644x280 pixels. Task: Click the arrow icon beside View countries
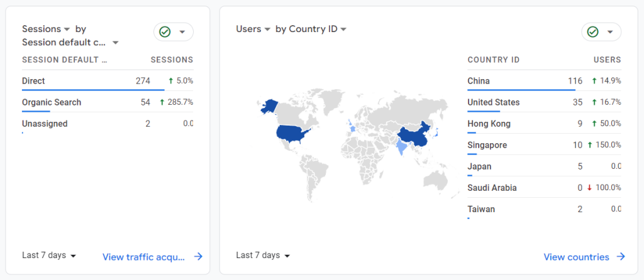click(x=621, y=257)
